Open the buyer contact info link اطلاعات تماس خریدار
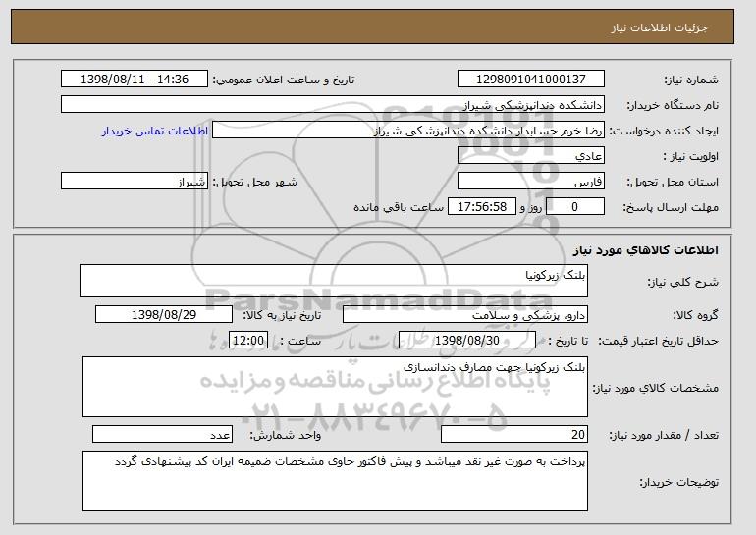Screen dimensions: 756x535 [x=154, y=131]
